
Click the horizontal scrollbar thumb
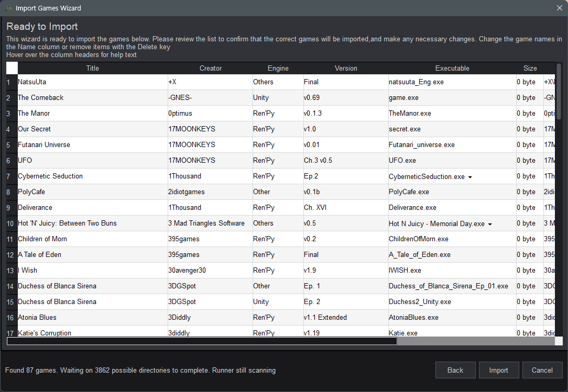202,341
